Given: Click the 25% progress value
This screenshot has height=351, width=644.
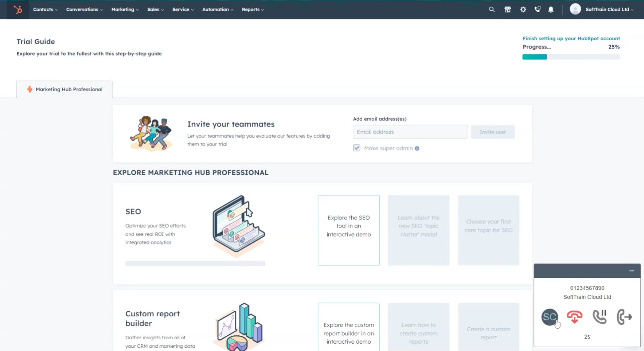Looking at the screenshot, I should pyautogui.click(x=614, y=47).
